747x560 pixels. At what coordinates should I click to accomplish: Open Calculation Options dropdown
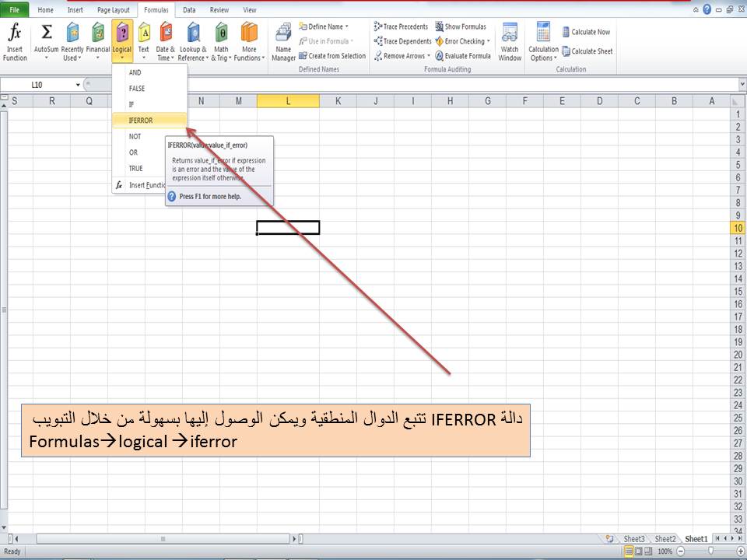click(x=543, y=42)
